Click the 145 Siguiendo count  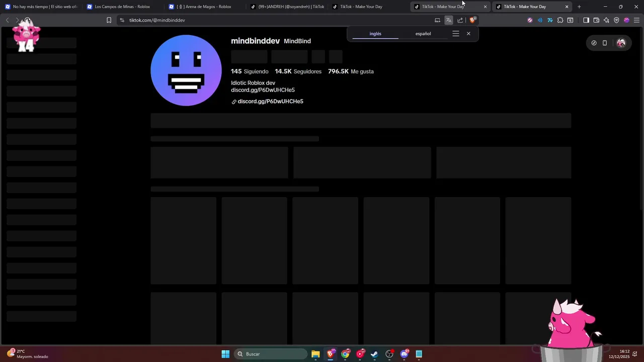(x=250, y=71)
